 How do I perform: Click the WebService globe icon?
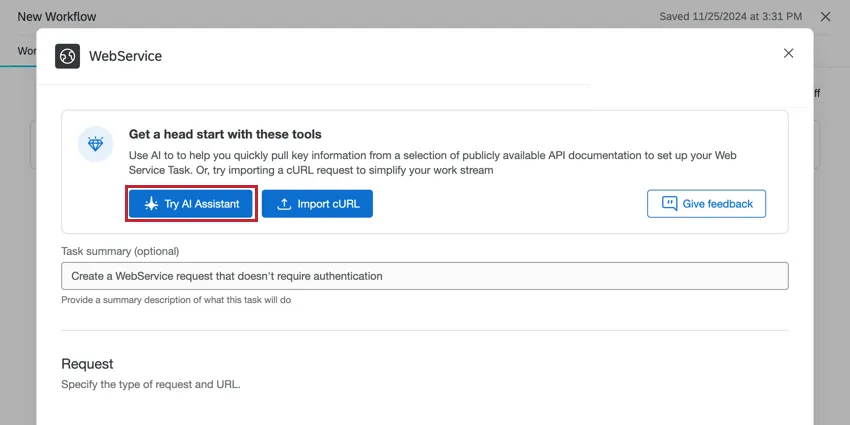pyautogui.click(x=67, y=56)
